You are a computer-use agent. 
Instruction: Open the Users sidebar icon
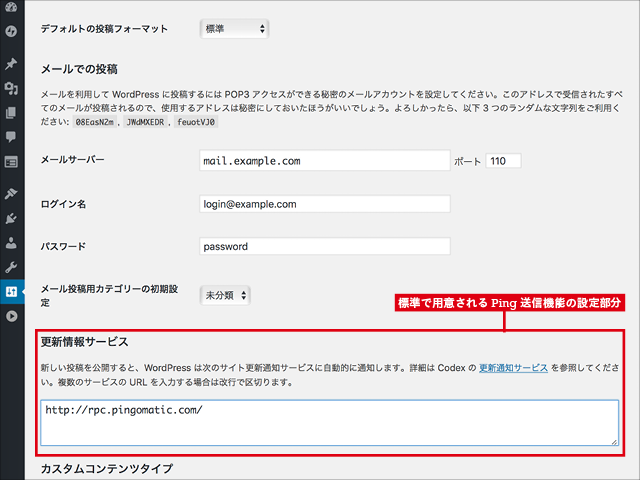11,243
